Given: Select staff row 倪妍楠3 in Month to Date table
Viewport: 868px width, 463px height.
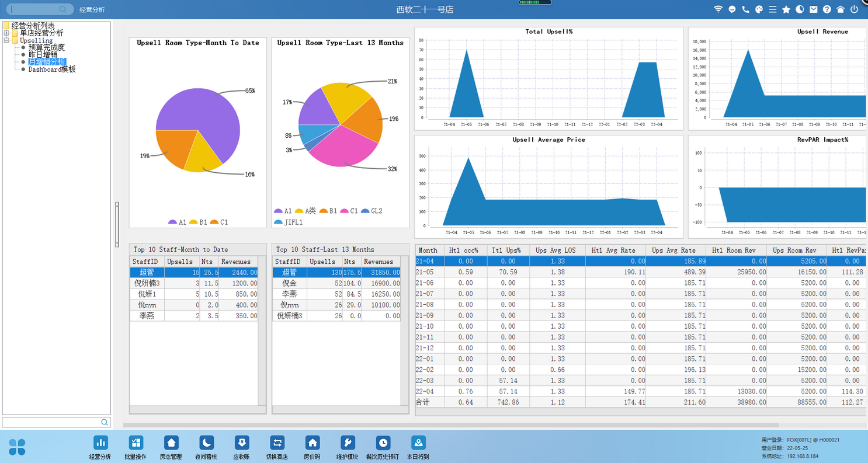Looking at the screenshot, I should [x=193, y=283].
